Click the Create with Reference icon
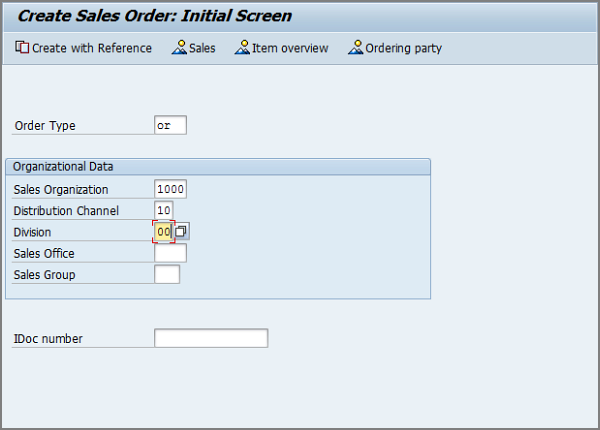The height and width of the screenshot is (430, 600). tap(22, 48)
